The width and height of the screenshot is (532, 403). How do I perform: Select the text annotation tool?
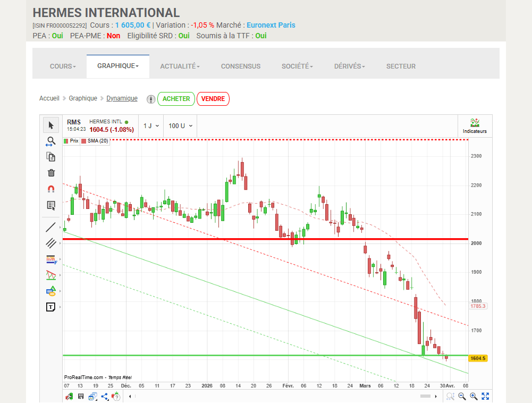pyautogui.click(x=50, y=307)
